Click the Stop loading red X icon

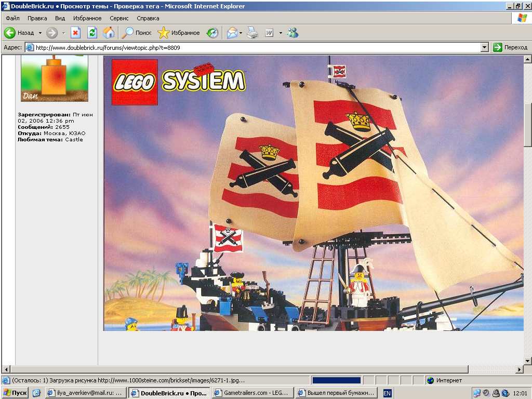[x=75, y=33]
